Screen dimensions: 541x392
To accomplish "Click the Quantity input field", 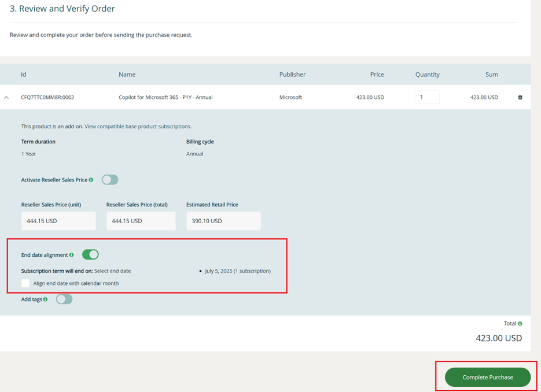I will (426, 97).
